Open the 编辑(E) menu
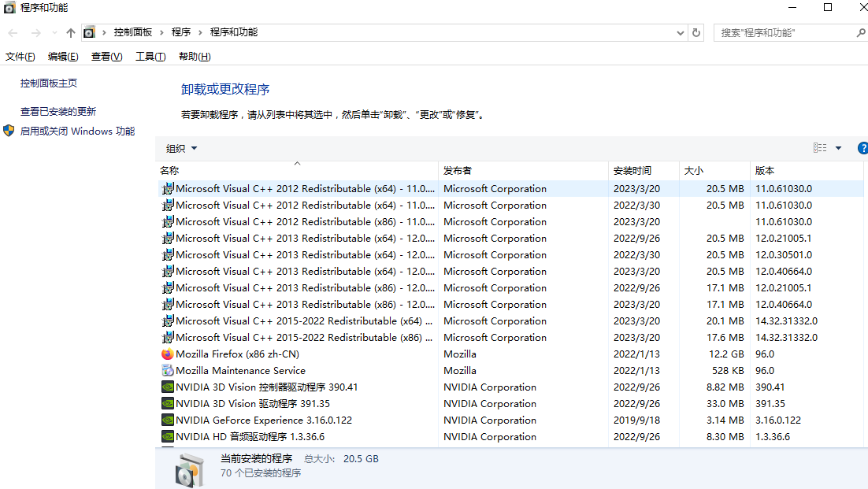 (x=63, y=57)
